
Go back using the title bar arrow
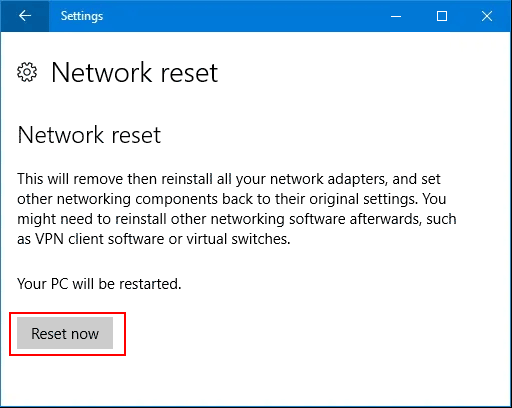click(25, 16)
